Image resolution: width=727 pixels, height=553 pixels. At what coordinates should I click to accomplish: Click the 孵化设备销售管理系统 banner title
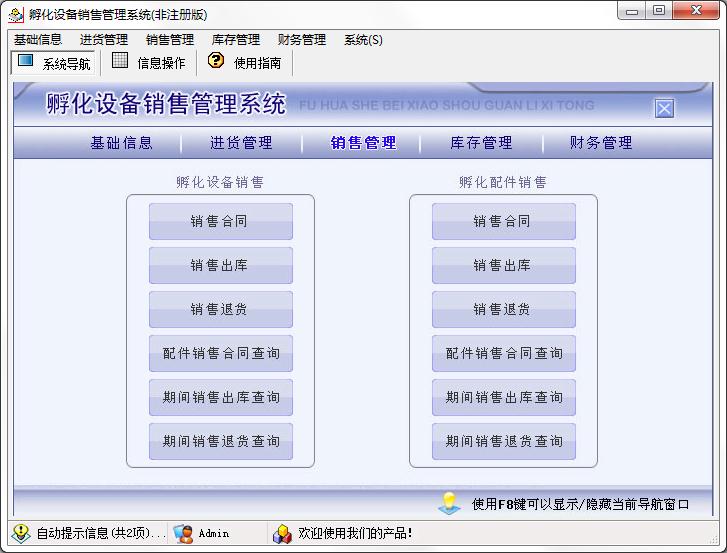tap(166, 103)
